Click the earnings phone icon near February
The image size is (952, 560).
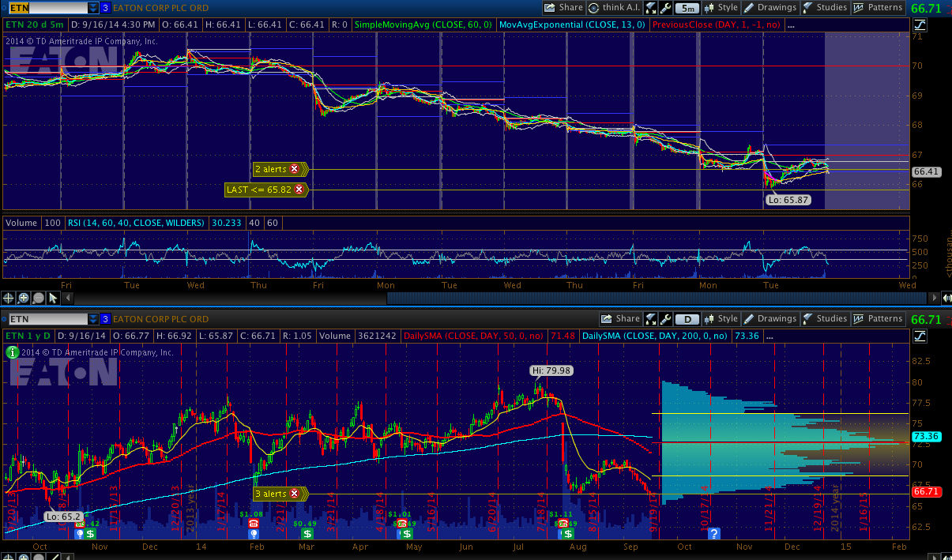click(x=254, y=523)
